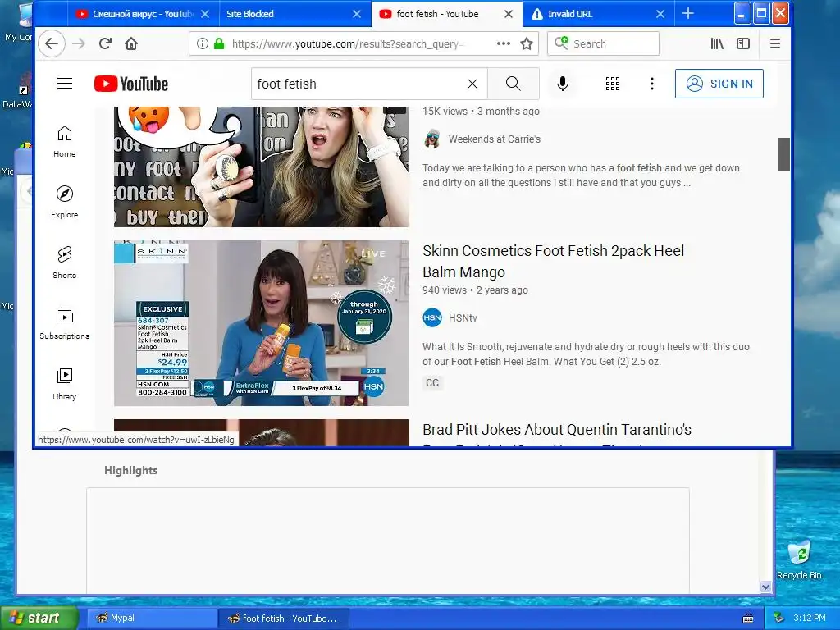Open the YouTube apps grid

612,84
